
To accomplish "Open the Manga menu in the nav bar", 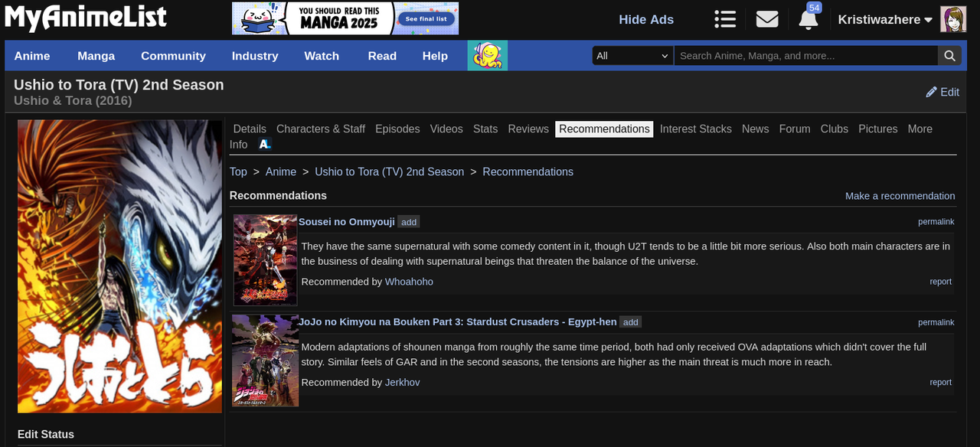I will (x=96, y=56).
